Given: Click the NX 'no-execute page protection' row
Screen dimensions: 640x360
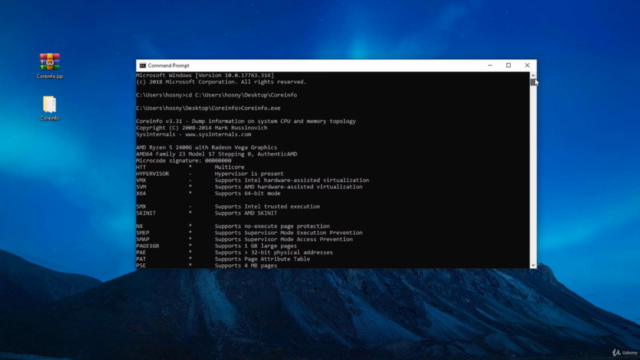Looking at the screenshot, I should coord(233,226).
